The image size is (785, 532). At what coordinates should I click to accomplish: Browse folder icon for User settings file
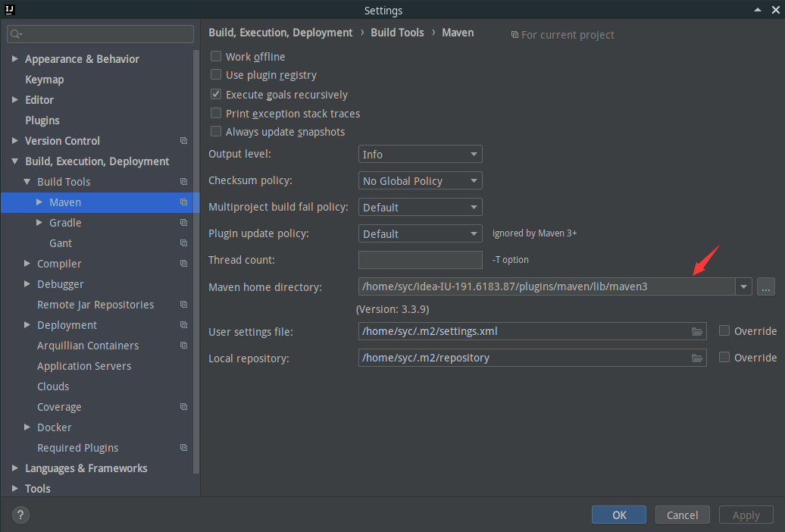tap(697, 331)
